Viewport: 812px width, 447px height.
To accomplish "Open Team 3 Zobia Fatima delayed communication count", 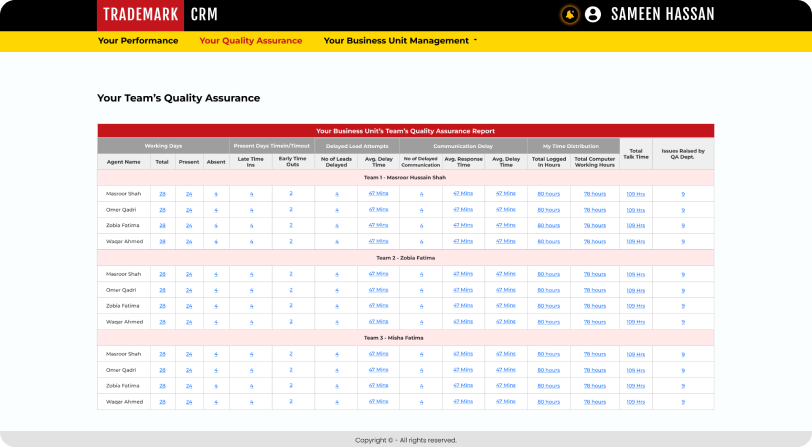I will click(421, 385).
